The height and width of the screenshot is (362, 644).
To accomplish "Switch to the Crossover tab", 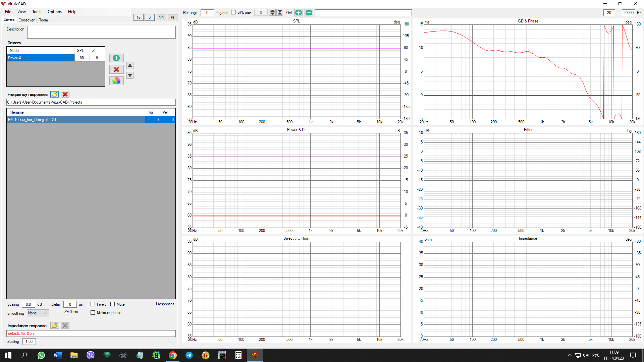I will click(26, 20).
